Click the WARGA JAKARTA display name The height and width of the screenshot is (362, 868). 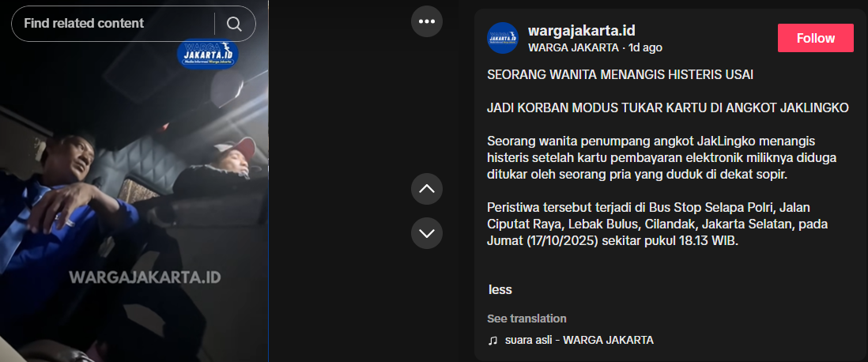[x=573, y=47]
